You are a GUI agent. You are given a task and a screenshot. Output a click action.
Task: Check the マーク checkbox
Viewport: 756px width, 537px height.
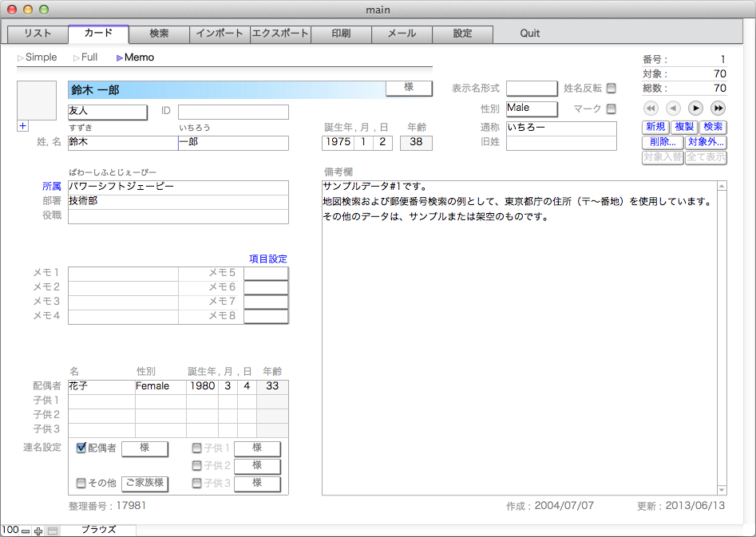612,109
